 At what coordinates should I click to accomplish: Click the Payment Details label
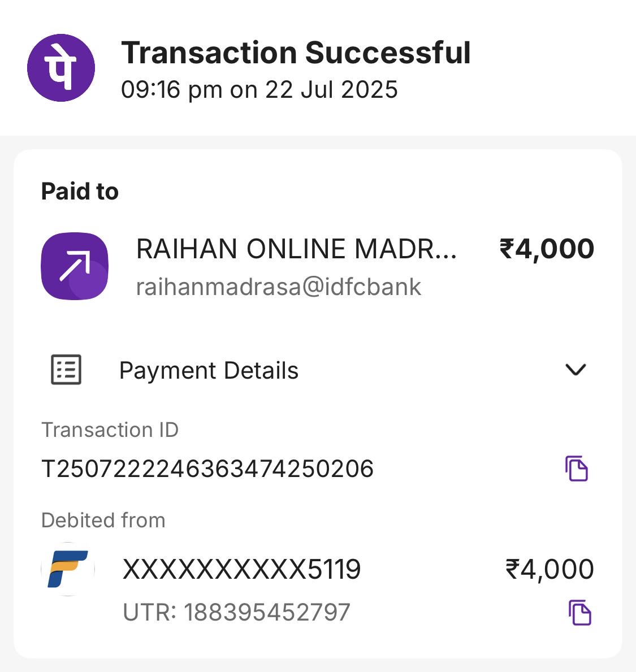pos(209,371)
